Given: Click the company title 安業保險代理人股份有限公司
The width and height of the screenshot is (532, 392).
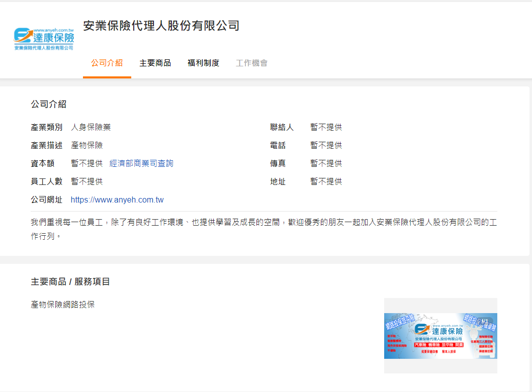Looking at the screenshot, I should [161, 26].
